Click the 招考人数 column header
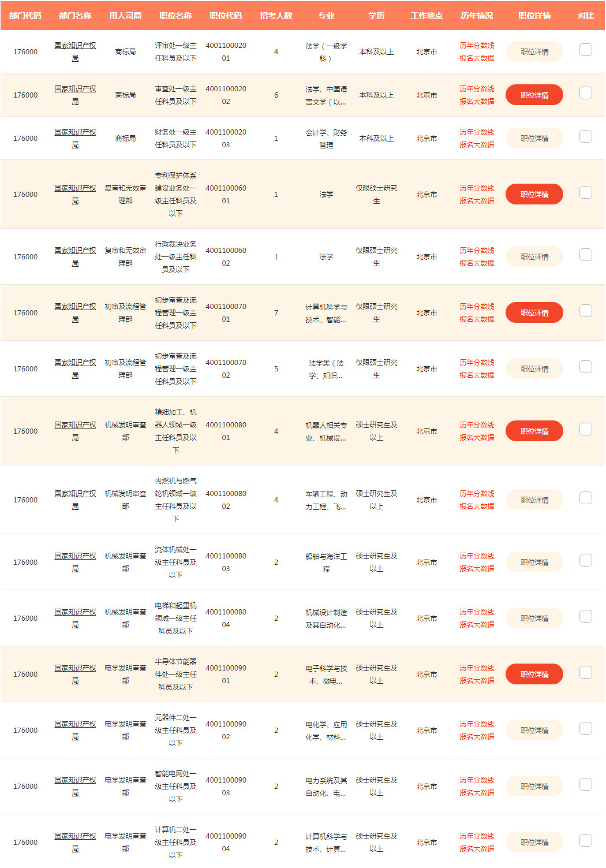 pos(276,16)
